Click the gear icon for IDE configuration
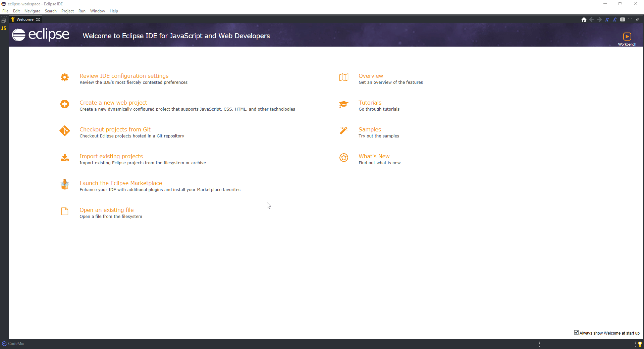The image size is (644, 349). click(x=65, y=77)
